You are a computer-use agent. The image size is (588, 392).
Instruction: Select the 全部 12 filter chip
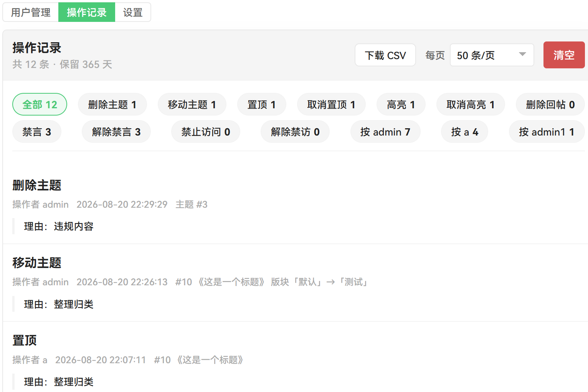(x=40, y=104)
